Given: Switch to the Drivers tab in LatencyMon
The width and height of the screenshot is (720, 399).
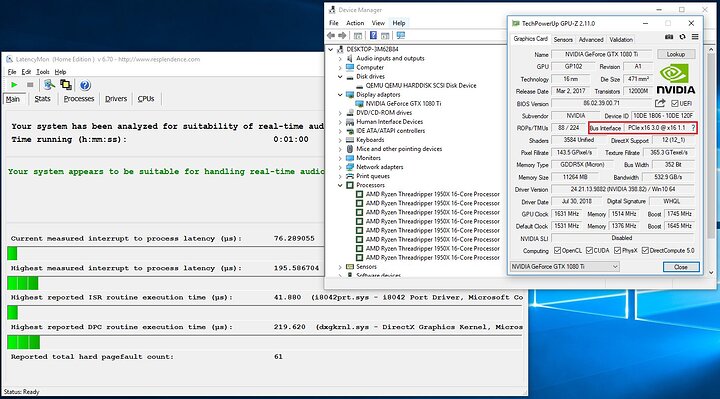Looking at the screenshot, I should (116, 99).
